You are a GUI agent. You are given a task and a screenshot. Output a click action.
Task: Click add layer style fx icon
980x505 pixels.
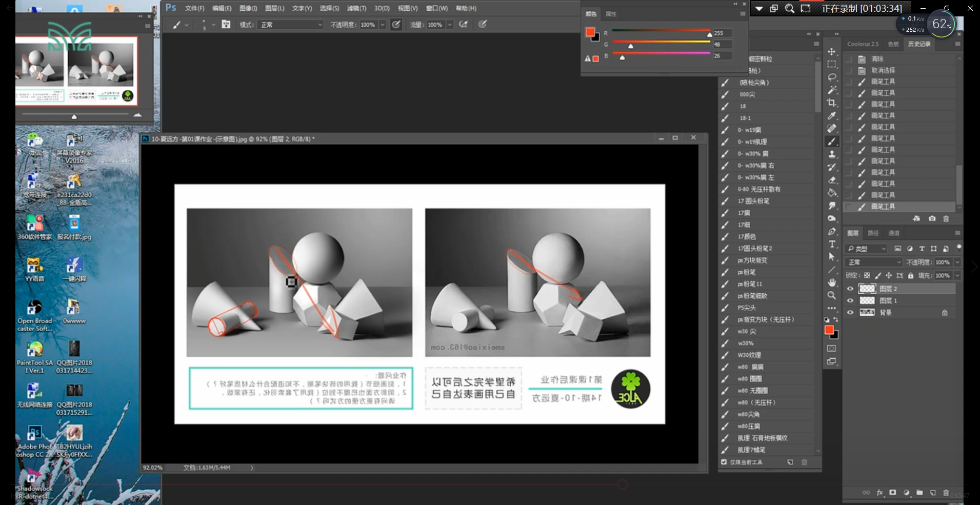pos(879,493)
